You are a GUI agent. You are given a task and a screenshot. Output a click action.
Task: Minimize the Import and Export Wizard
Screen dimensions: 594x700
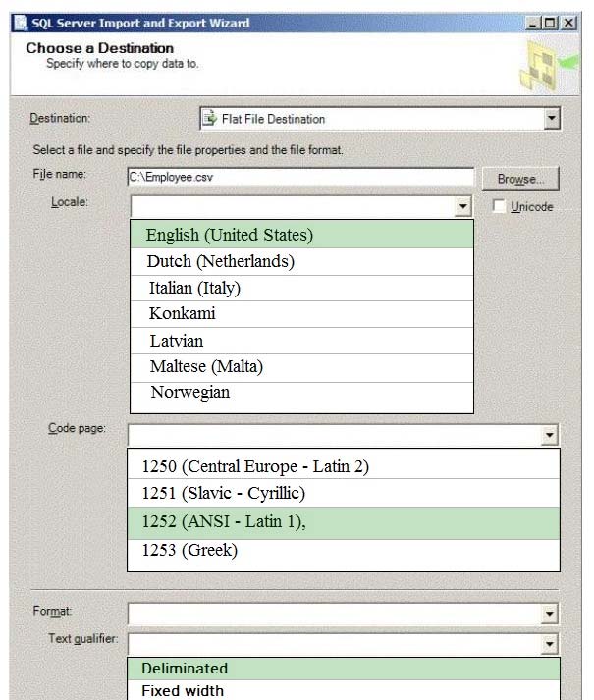click(532, 23)
